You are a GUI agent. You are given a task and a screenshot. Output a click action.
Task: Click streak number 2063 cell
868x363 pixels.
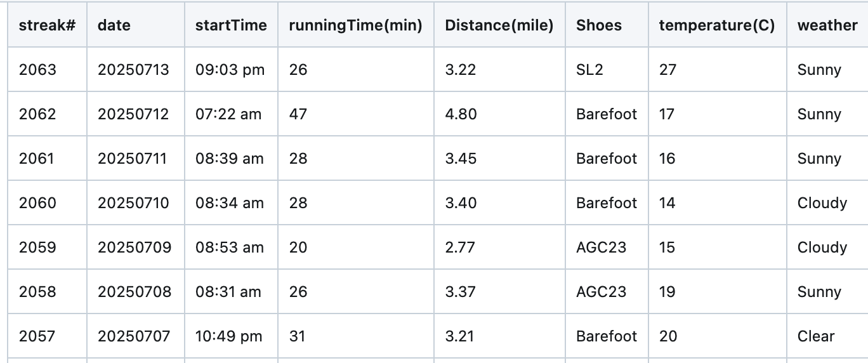click(37, 70)
